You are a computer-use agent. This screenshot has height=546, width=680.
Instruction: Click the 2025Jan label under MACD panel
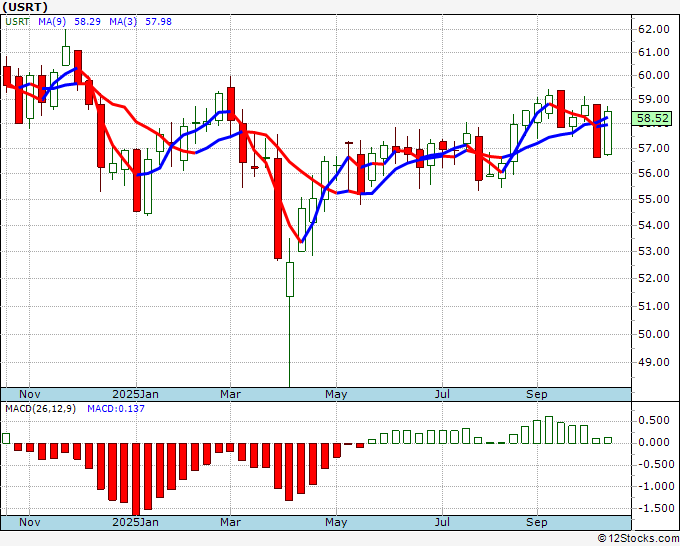click(135, 522)
